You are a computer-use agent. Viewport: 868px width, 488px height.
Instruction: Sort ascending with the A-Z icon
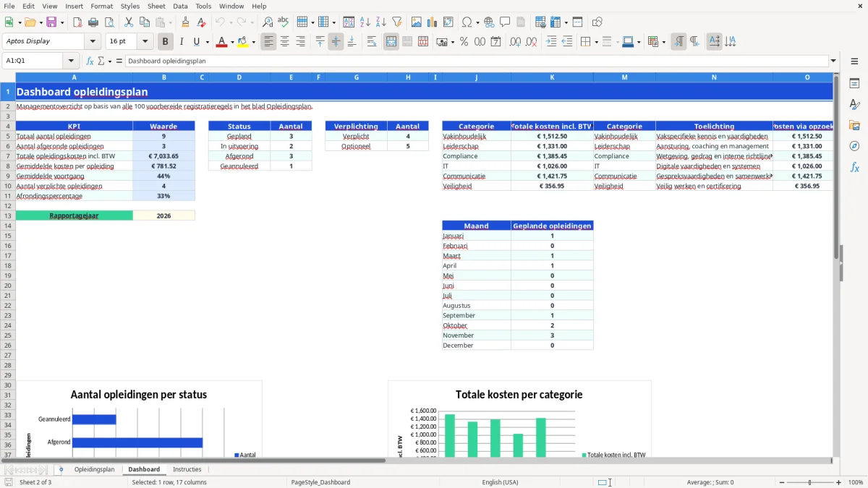click(365, 22)
